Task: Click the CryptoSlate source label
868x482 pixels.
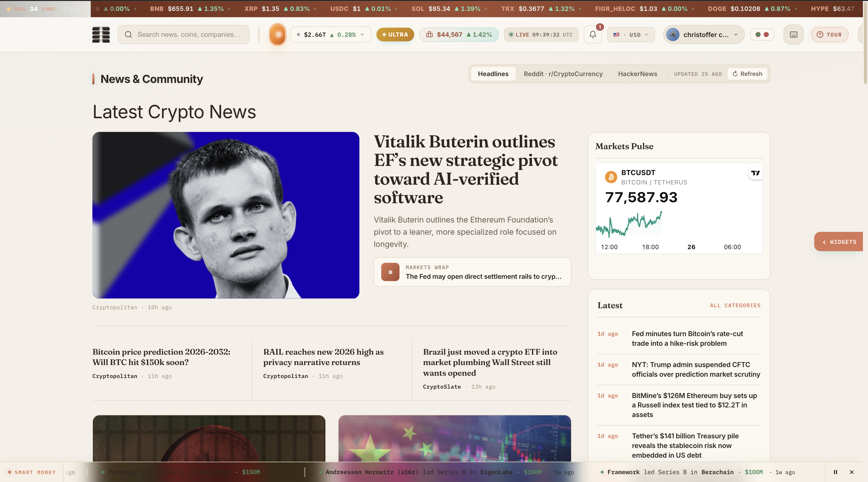Action: pyautogui.click(x=442, y=387)
